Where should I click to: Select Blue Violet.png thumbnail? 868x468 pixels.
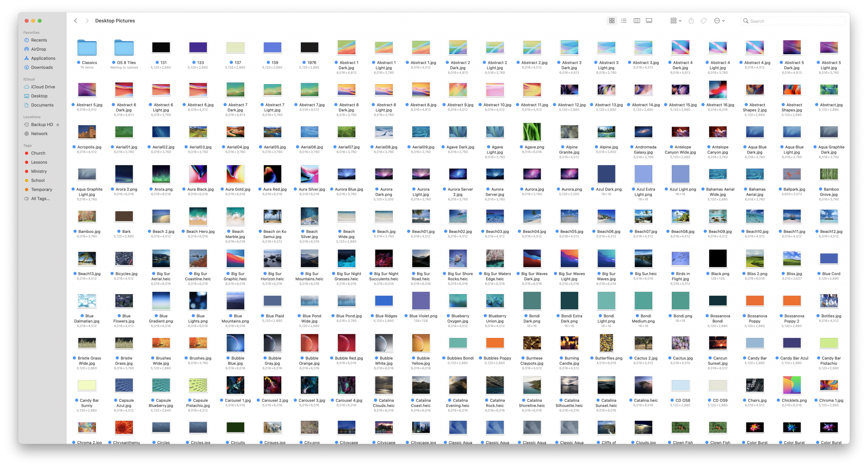421,301
